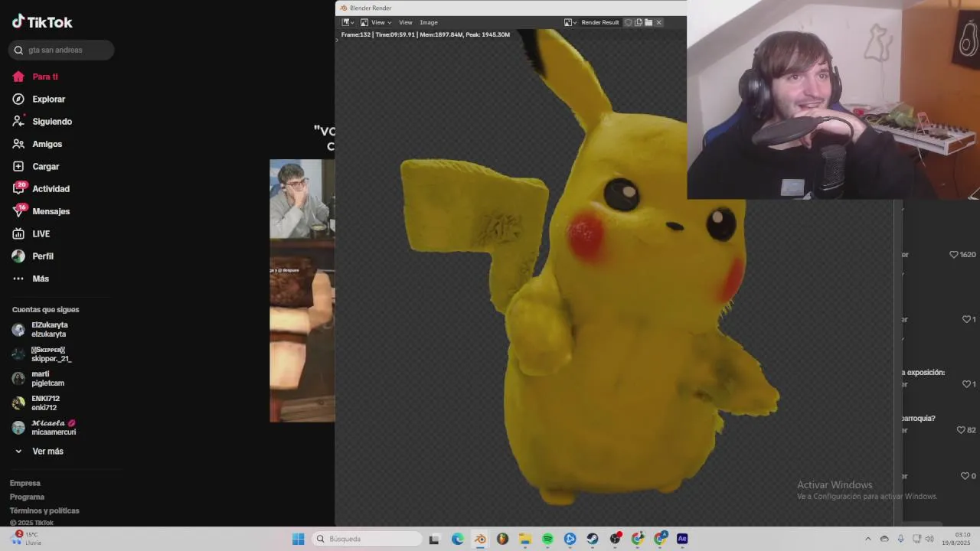
Task: Click the Blender logo in the window title
Action: coord(344,8)
